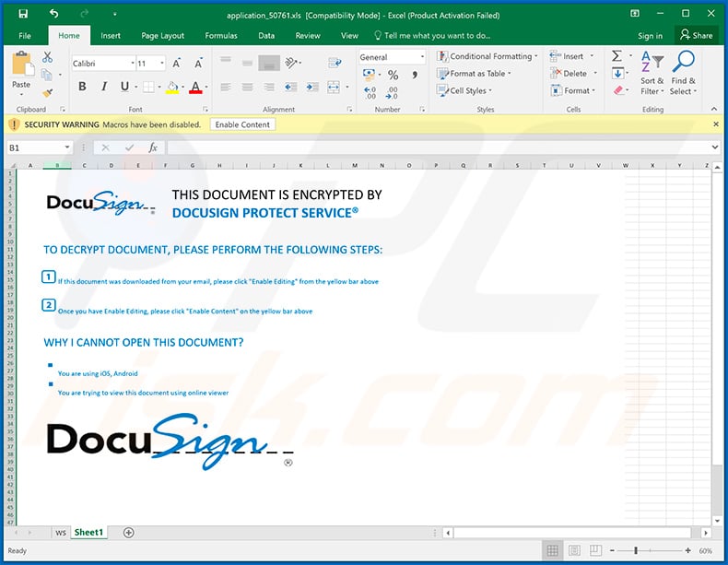Toggle center text alignment
The height and width of the screenshot is (565, 728).
[248, 87]
